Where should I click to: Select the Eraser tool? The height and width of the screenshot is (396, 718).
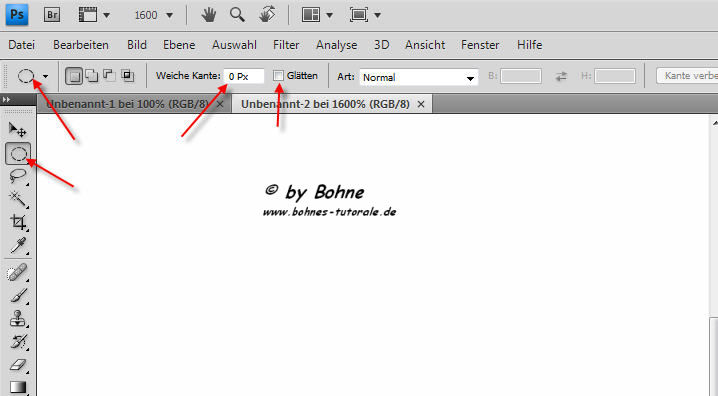pos(18,365)
